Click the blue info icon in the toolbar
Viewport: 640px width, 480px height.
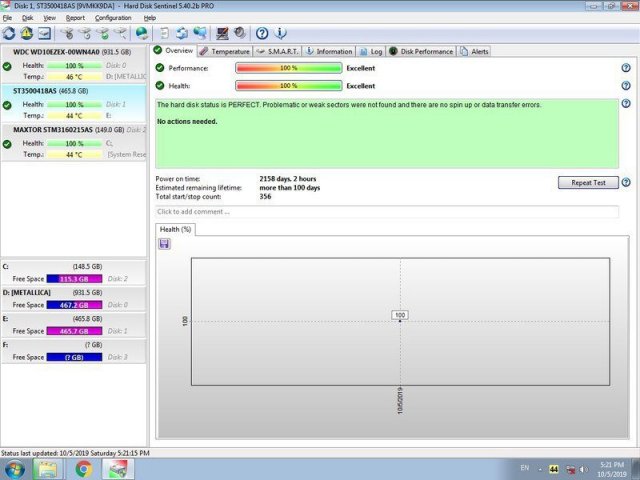(280, 33)
